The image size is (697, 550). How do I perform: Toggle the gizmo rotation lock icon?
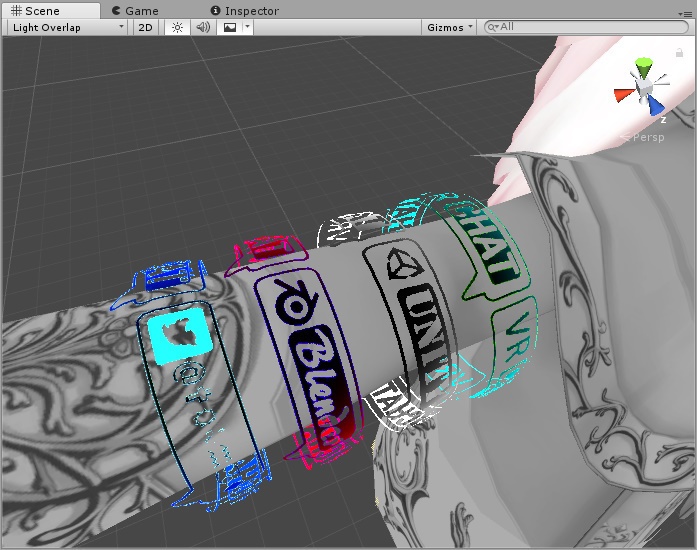679,52
